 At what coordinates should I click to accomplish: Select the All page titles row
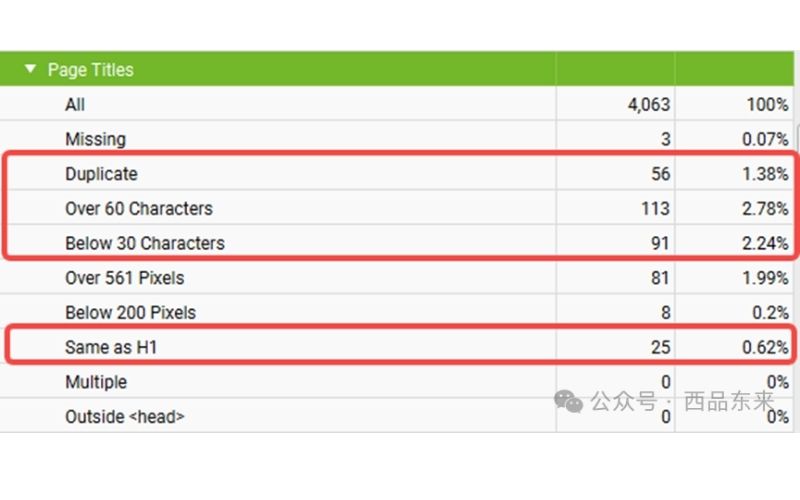pos(396,104)
